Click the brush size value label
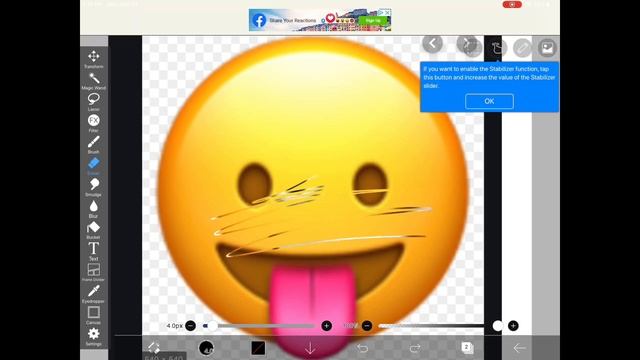 [174, 326]
